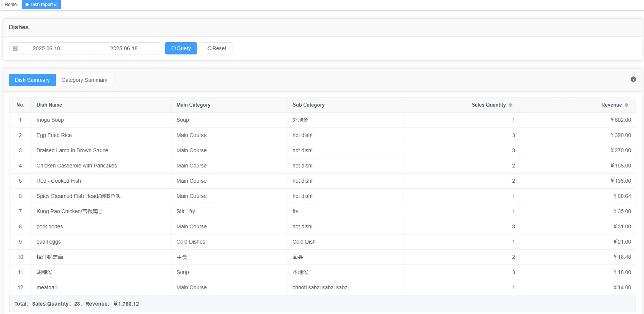Switch to Category Summary tab

click(84, 80)
